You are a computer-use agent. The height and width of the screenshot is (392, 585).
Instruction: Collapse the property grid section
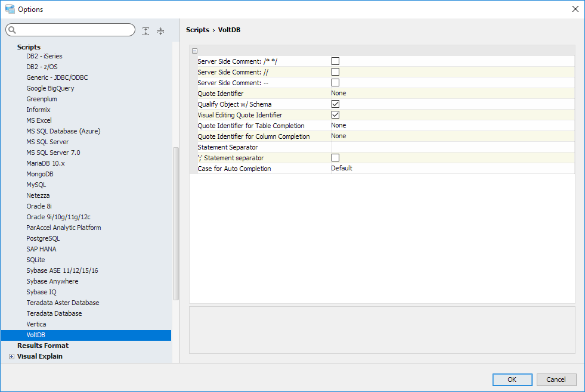[195, 51]
